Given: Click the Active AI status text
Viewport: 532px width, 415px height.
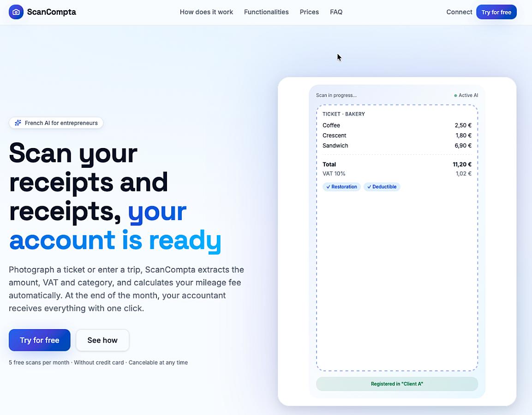Looking at the screenshot, I should 468,95.
